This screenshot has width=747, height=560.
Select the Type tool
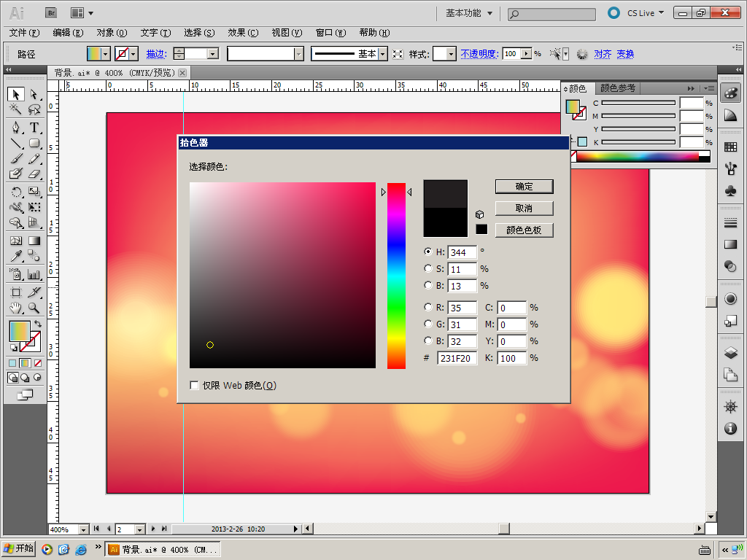pyautogui.click(x=34, y=128)
